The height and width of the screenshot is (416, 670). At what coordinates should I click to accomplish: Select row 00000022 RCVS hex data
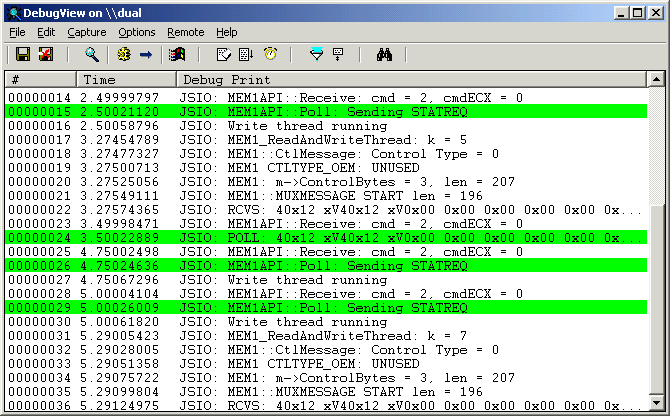(x=326, y=210)
